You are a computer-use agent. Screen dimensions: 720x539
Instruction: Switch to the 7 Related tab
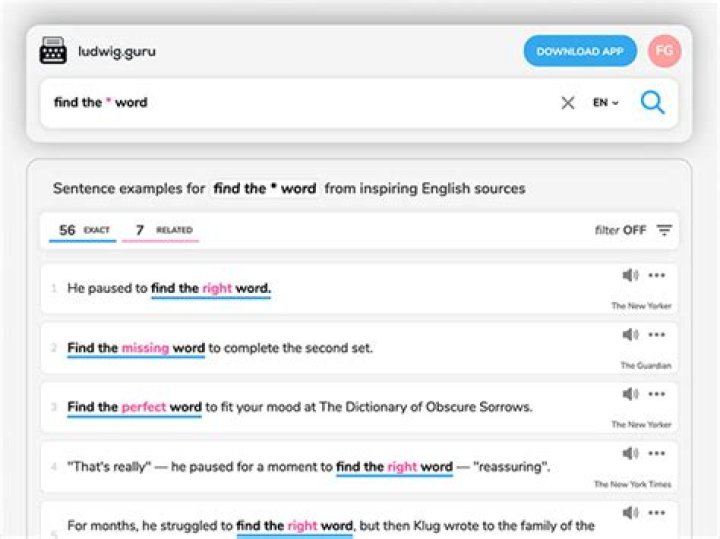point(159,231)
